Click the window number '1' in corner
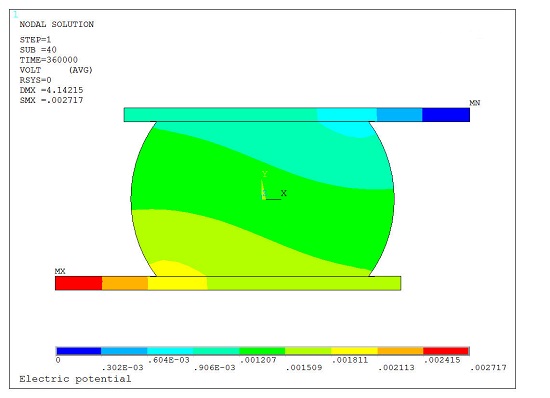The image size is (550, 398). [x=15, y=14]
